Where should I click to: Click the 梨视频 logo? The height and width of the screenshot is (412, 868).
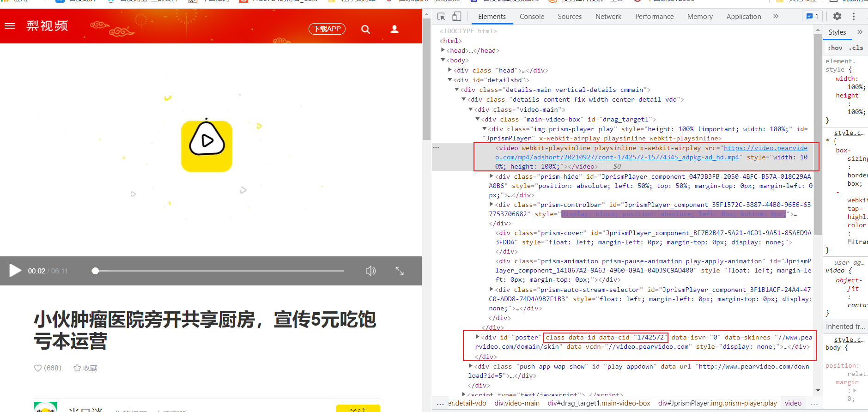click(47, 26)
